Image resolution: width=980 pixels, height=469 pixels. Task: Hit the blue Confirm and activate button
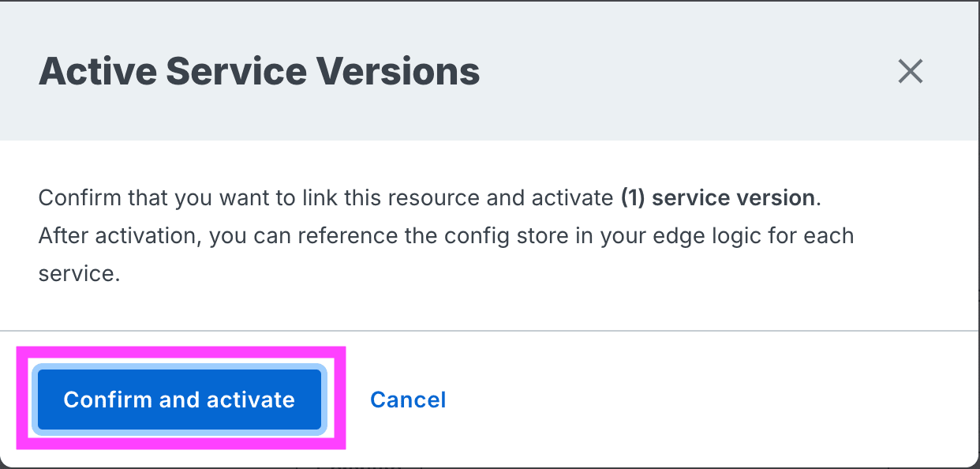(x=179, y=400)
